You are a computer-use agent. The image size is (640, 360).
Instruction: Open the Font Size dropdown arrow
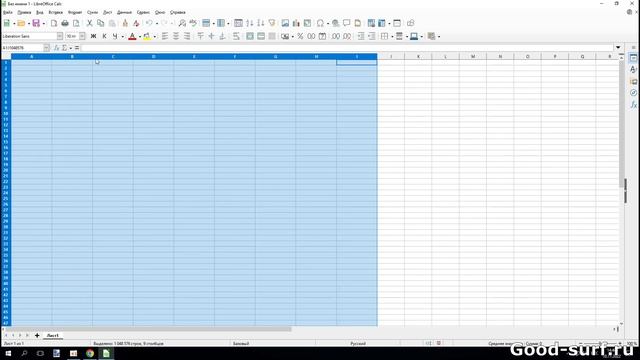82,36
